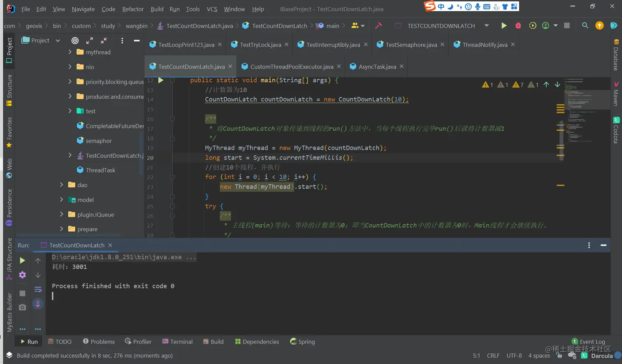Expand the mythread folder
The image size is (622, 364).
point(70,52)
